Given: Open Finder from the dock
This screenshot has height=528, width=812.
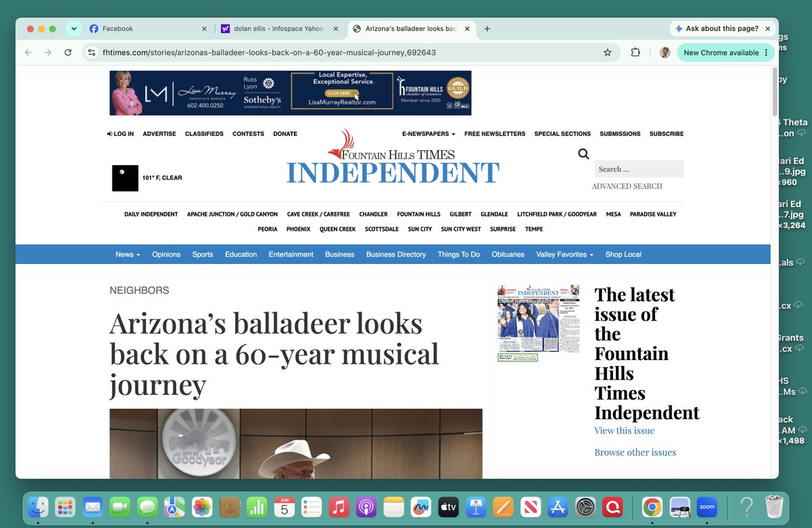Looking at the screenshot, I should click(38, 506).
